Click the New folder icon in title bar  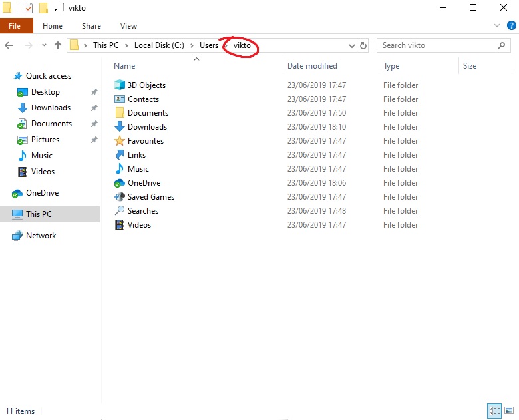[43, 7]
